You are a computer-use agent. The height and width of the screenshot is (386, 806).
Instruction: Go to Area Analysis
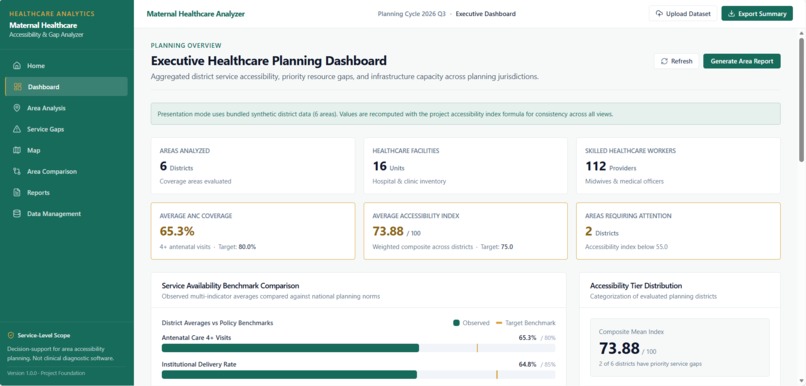tap(66, 108)
